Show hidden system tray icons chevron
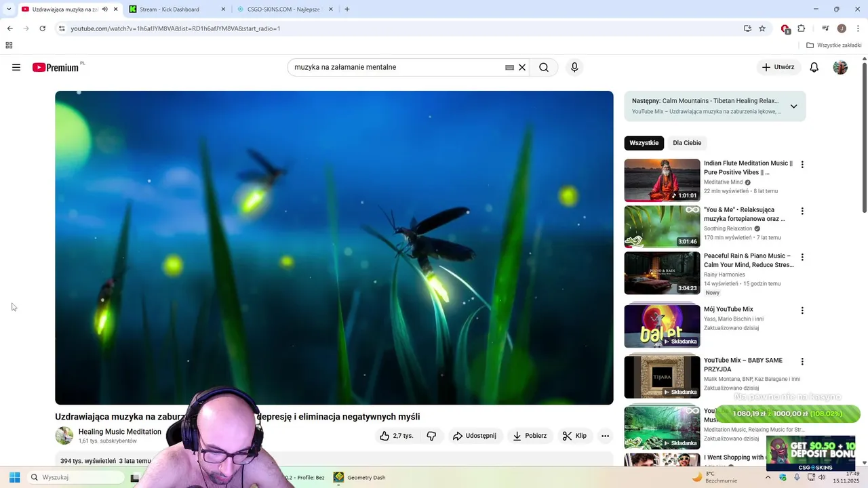The height and width of the screenshot is (488, 868). click(x=768, y=477)
